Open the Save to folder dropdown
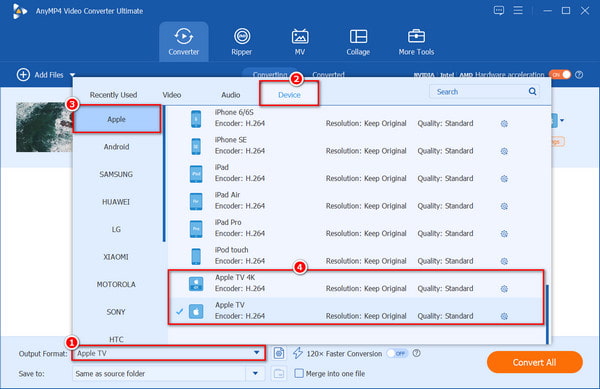 [x=255, y=373]
